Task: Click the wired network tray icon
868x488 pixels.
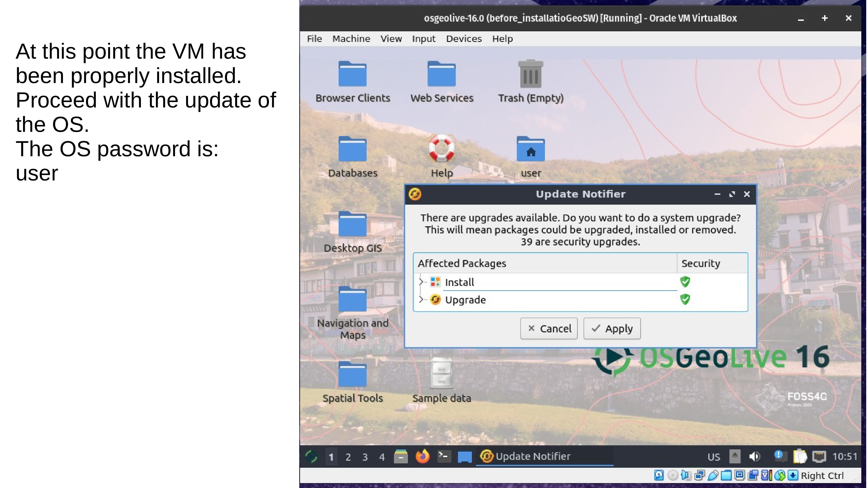Action: [x=819, y=457]
